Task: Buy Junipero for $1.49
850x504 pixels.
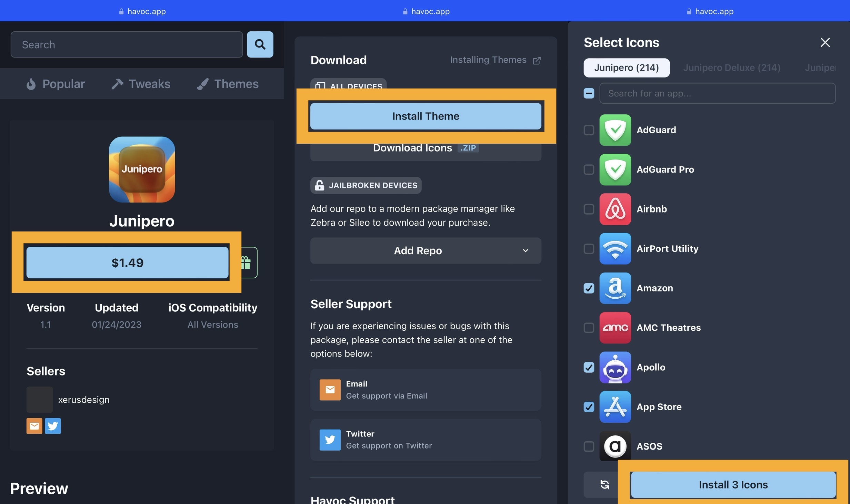Action: click(x=127, y=263)
